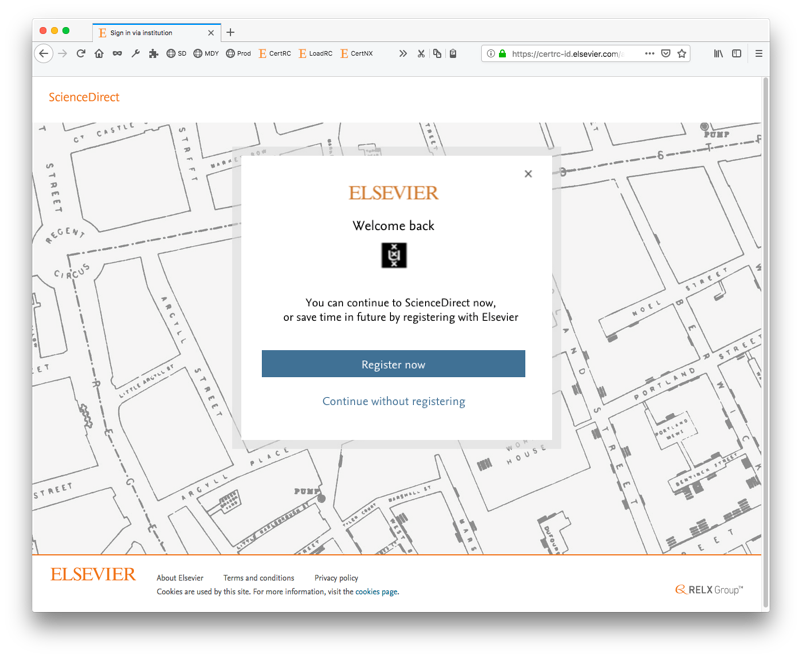Go back to the previous page
This screenshot has width=802, height=658.
point(44,53)
